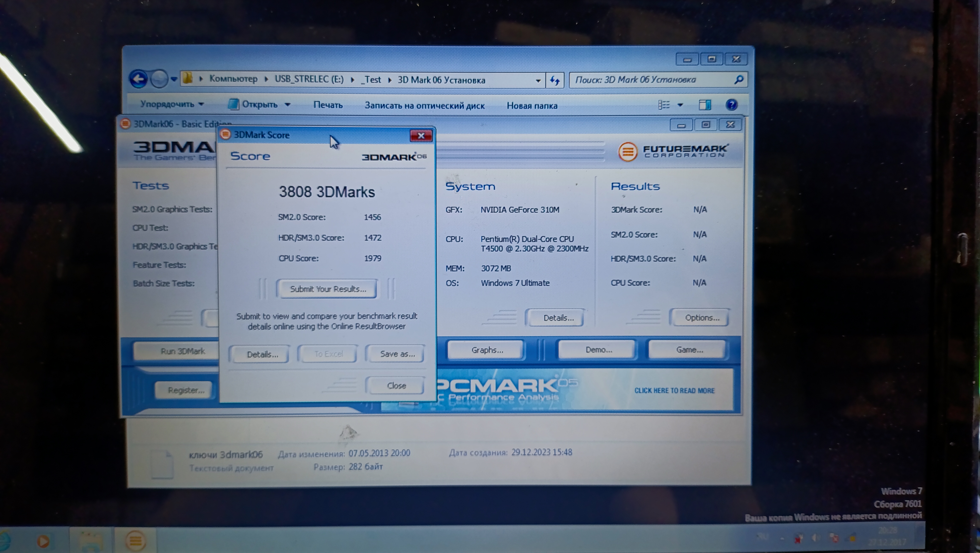The width and height of the screenshot is (980, 553).
Task: Click Новая папка in toolbar
Action: [532, 106]
